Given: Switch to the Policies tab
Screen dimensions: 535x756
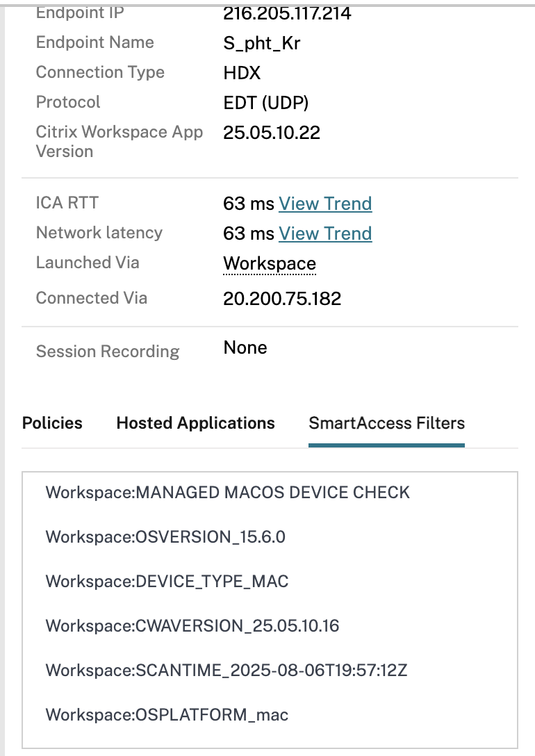Looking at the screenshot, I should click(52, 423).
